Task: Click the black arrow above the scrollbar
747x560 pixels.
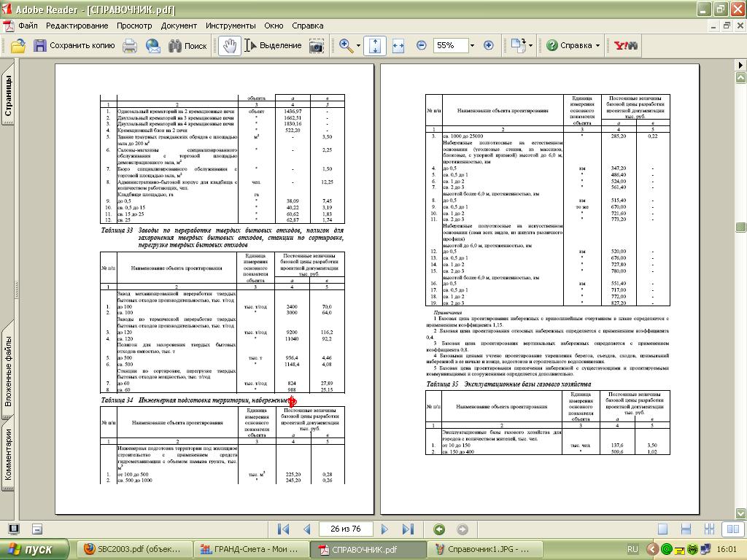Action: 741,65
